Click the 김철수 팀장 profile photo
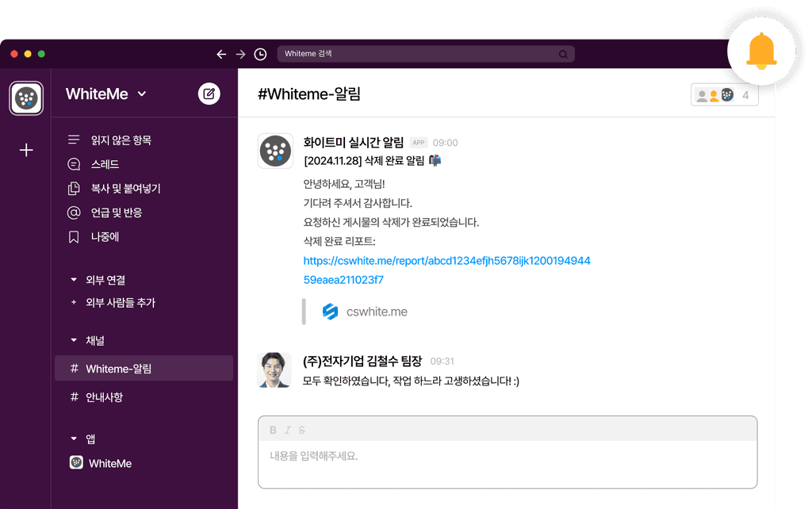The width and height of the screenshot is (812, 509). (274, 370)
